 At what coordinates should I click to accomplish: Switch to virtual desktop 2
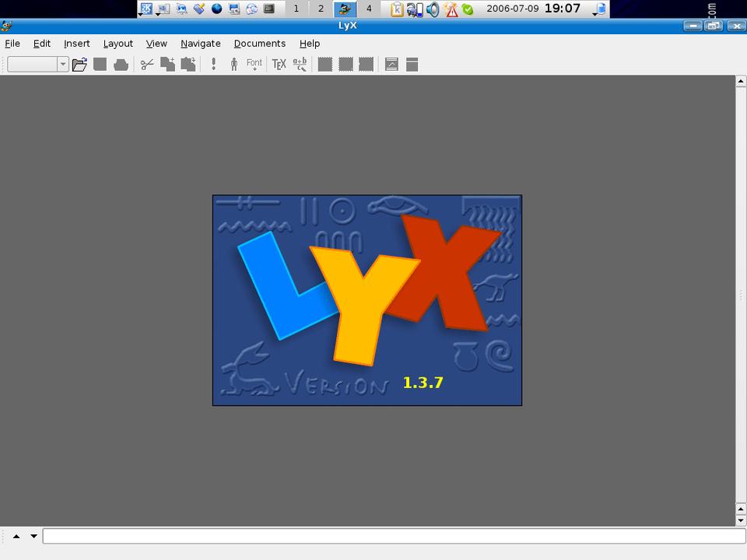tap(321, 9)
